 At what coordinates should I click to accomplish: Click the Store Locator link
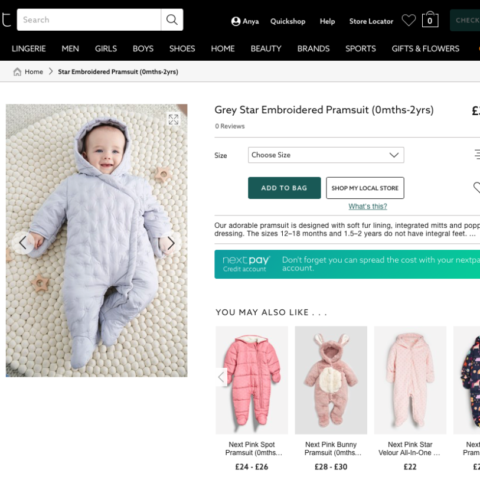pos(371,21)
